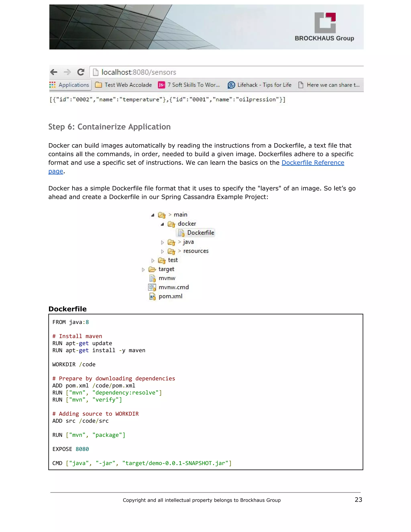411x532 pixels.
Task: Select the test tree item label
Action: pos(173,260)
